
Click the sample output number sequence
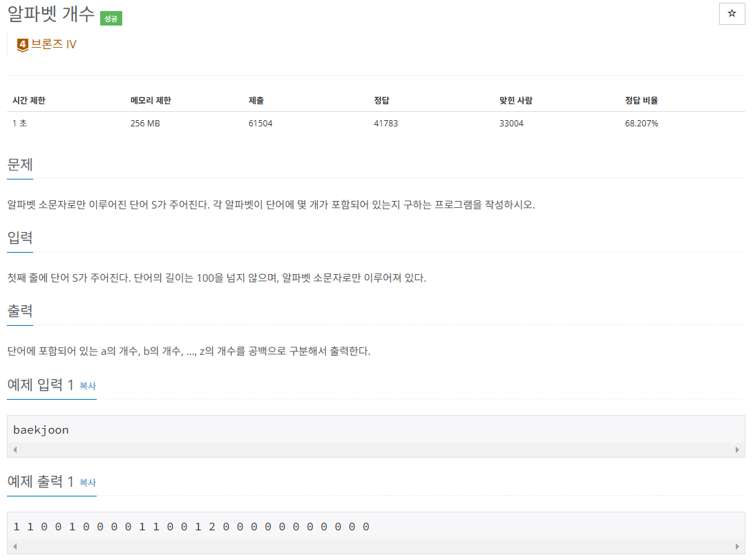point(191,527)
